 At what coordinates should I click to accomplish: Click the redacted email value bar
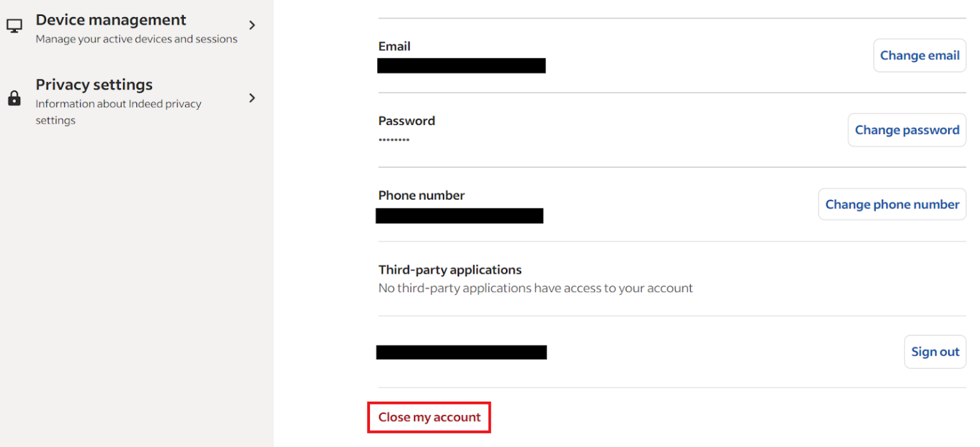pos(461,65)
